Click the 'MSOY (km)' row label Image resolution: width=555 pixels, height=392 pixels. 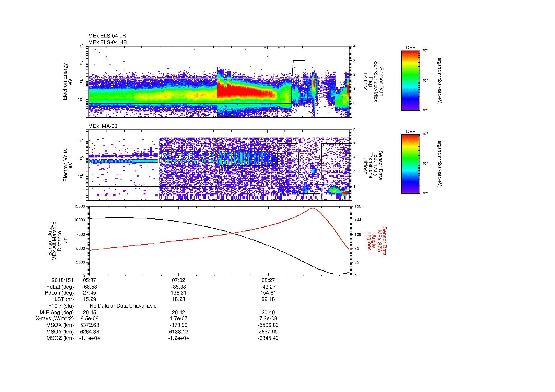(60, 332)
